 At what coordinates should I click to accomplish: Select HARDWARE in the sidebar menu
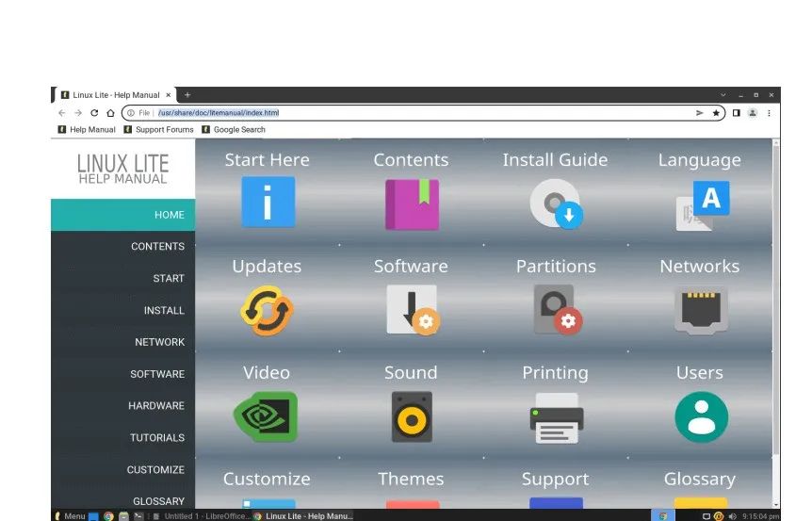(156, 406)
